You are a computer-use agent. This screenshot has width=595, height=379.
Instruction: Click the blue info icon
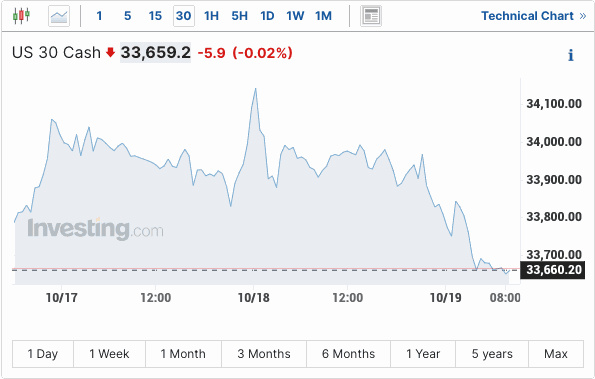click(570, 55)
